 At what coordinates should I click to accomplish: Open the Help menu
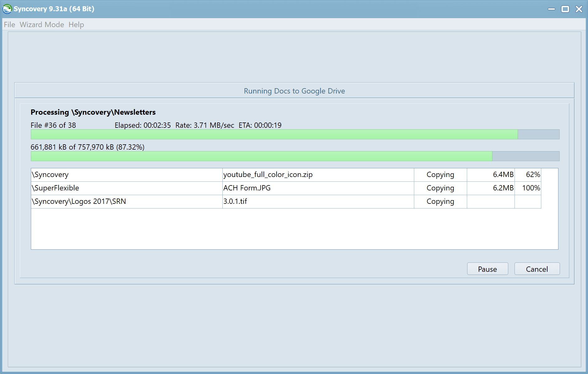point(76,25)
